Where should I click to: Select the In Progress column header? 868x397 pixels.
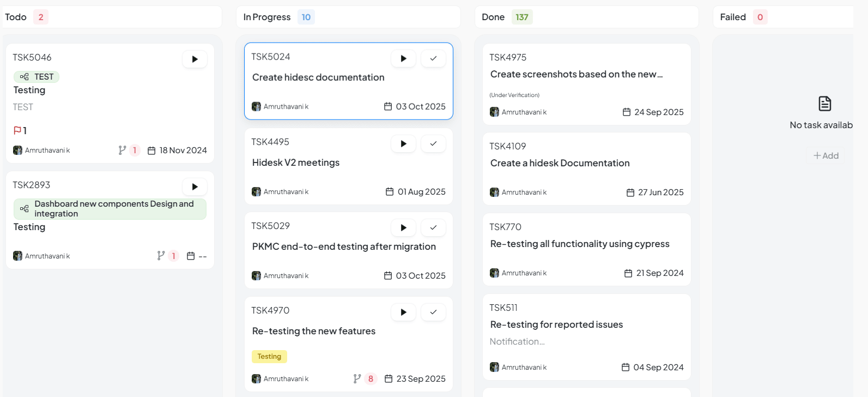coord(267,17)
